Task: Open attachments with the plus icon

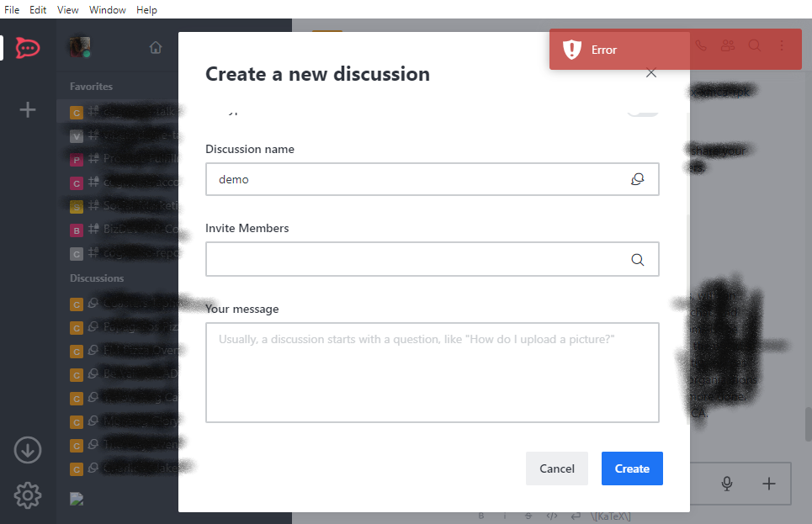Action: [768, 484]
